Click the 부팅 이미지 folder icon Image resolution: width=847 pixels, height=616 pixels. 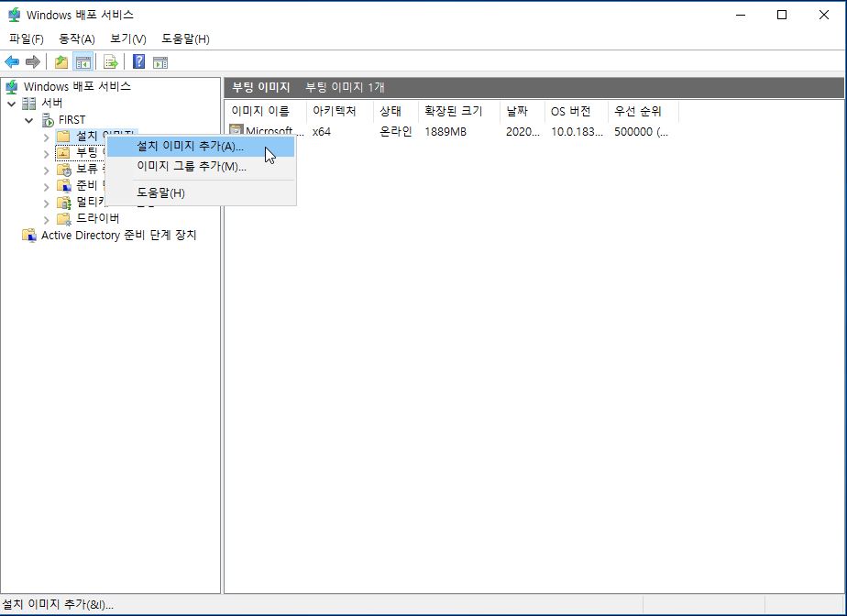64,153
